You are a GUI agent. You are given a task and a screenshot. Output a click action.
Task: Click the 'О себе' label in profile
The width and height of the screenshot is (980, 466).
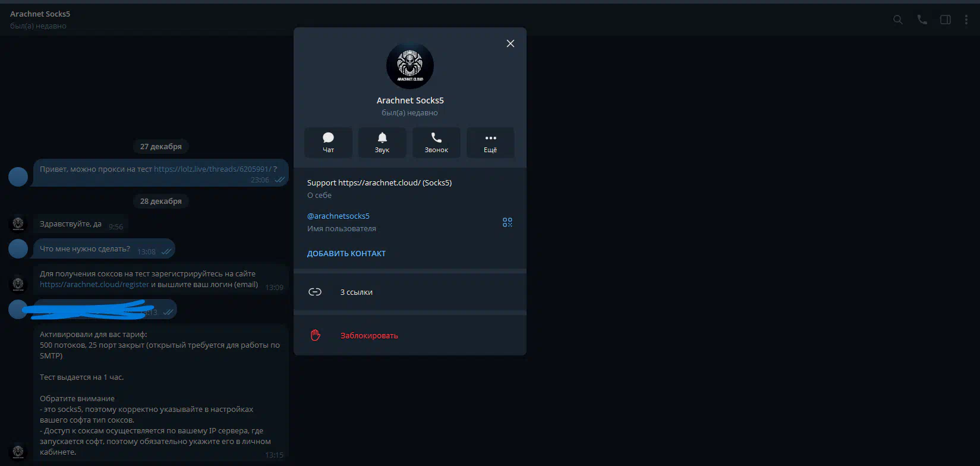[319, 196]
